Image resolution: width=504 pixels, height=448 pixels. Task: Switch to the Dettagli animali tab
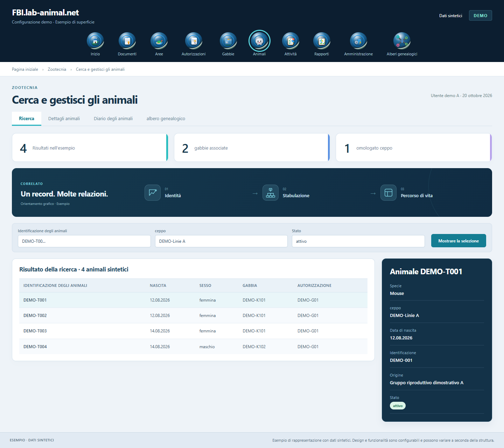tap(64, 119)
